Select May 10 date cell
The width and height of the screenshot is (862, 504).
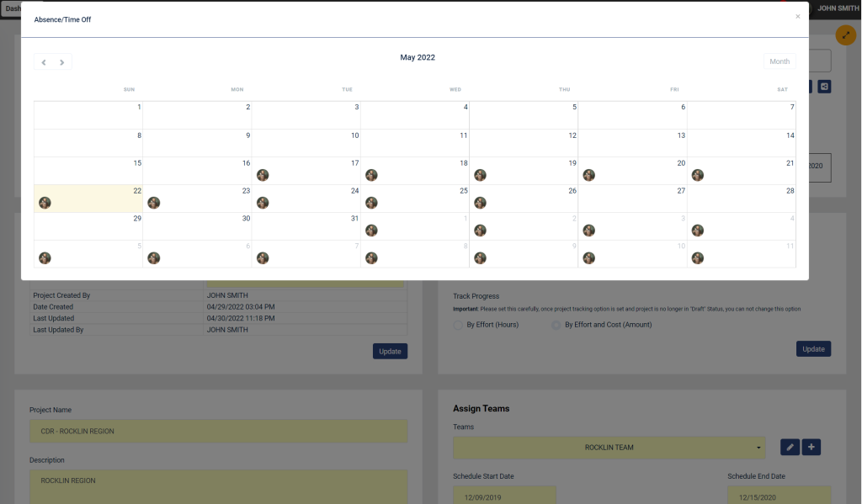(x=306, y=143)
